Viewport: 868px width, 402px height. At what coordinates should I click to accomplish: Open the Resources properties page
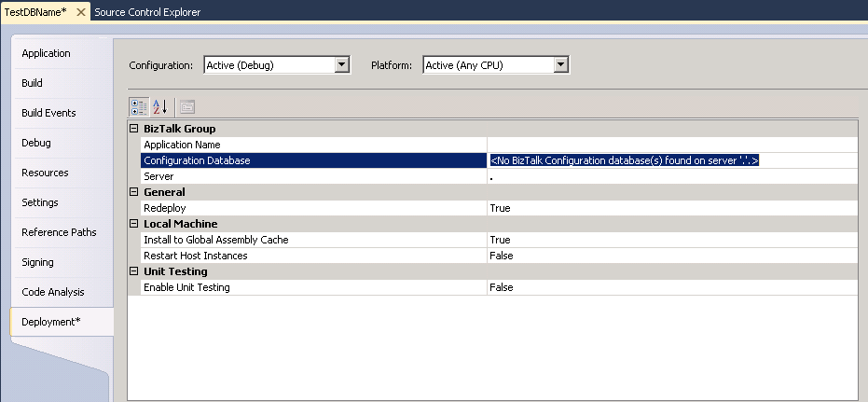pyautogui.click(x=45, y=173)
